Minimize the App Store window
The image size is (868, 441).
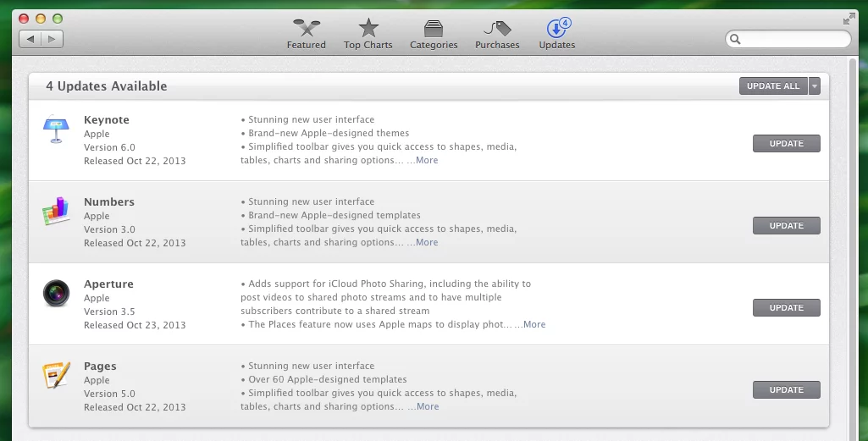[x=41, y=19]
